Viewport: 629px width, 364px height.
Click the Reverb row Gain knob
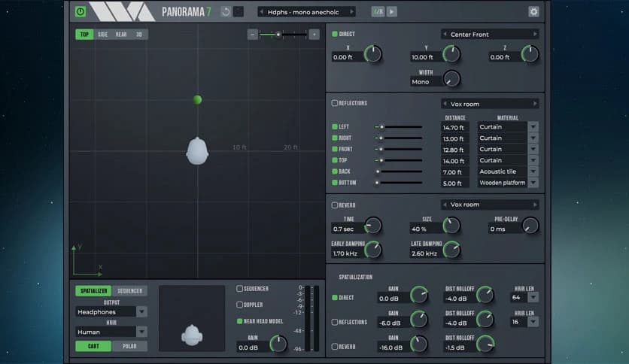(x=419, y=344)
